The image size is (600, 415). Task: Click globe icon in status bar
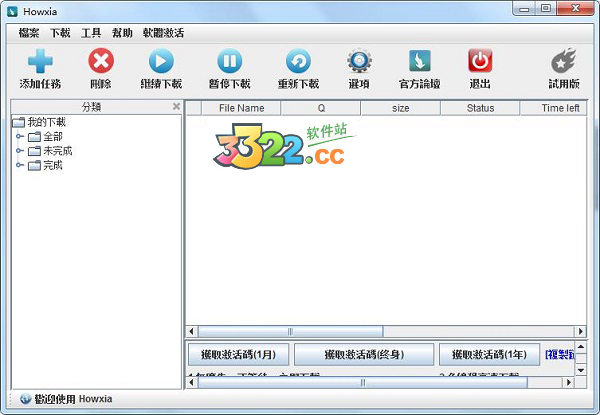[26, 399]
